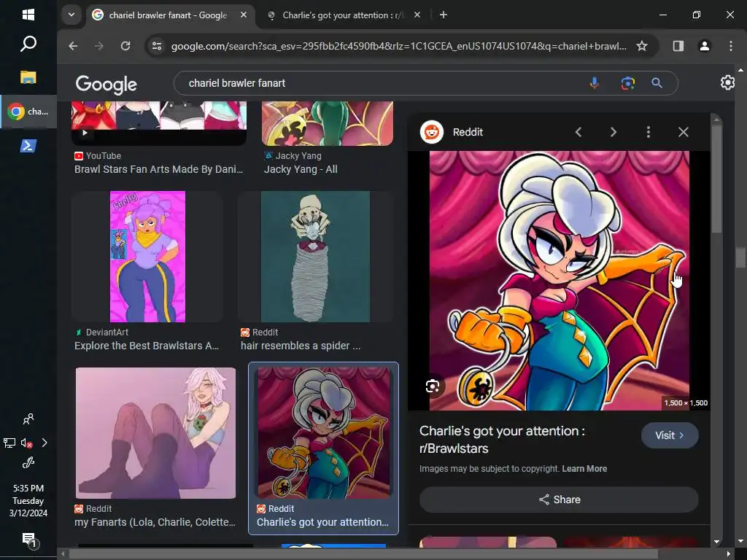Go forward in browser history
Viewport: 747px width, 560px height.
pos(99,46)
